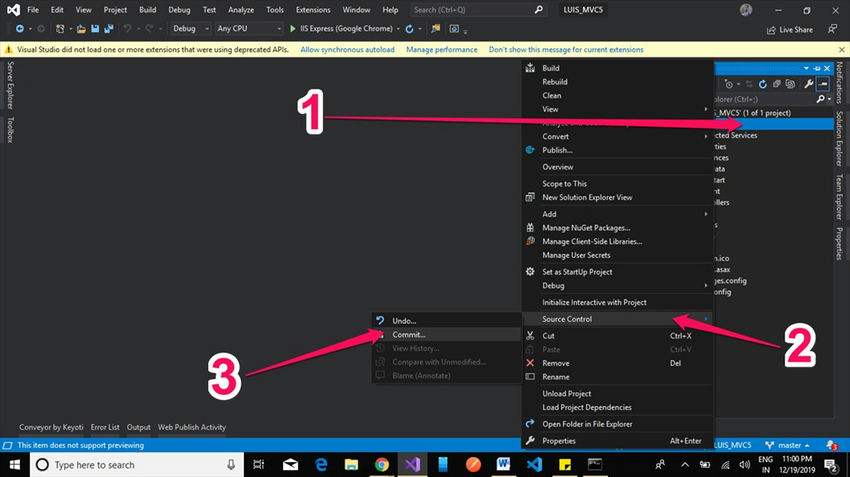Click the New Project toolbar icon
The image size is (850, 477).
60,29
